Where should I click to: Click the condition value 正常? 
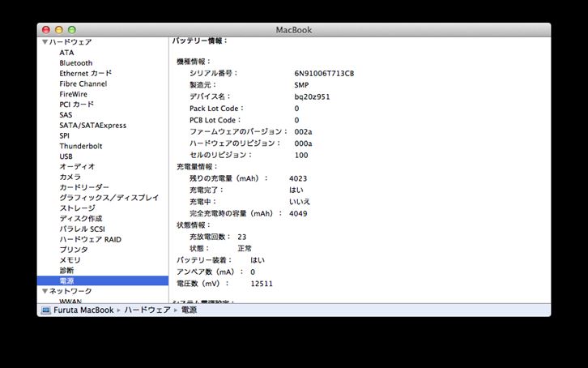coord(245,248)
